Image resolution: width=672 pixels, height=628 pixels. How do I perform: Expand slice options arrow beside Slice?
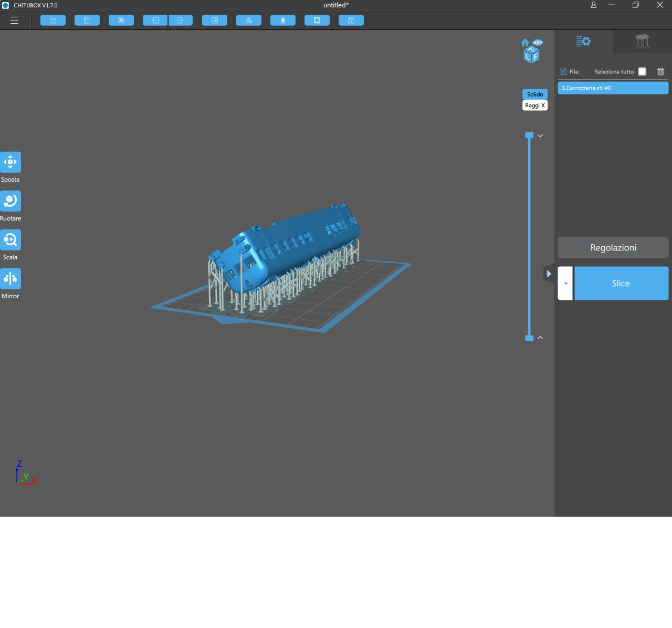(565, 284)
